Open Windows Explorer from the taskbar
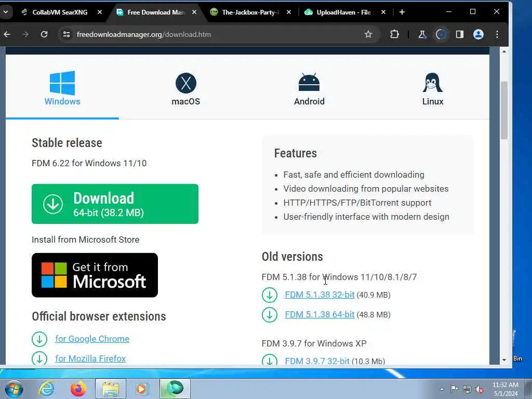Screen dimensions: 532x399 click(111, 389)
